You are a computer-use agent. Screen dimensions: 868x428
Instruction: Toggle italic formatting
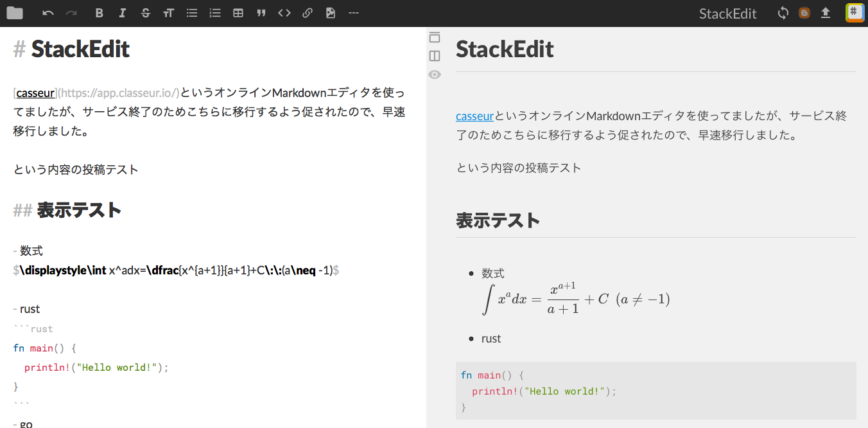(x=123, y=12)
